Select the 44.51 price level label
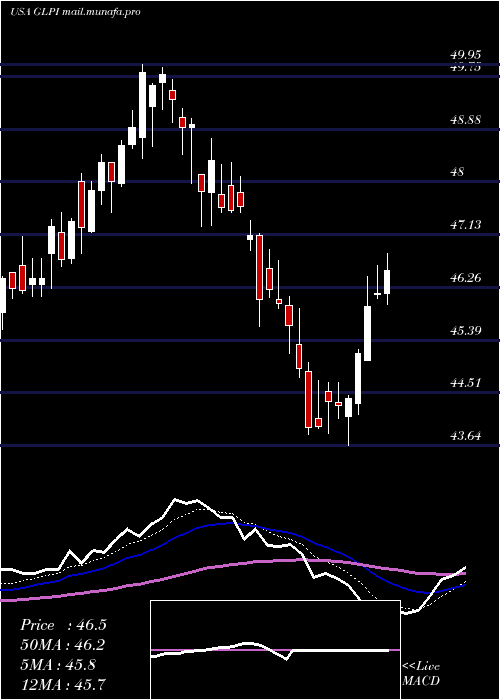This screenshot has height=700, width=500. (x=466, y=383)
